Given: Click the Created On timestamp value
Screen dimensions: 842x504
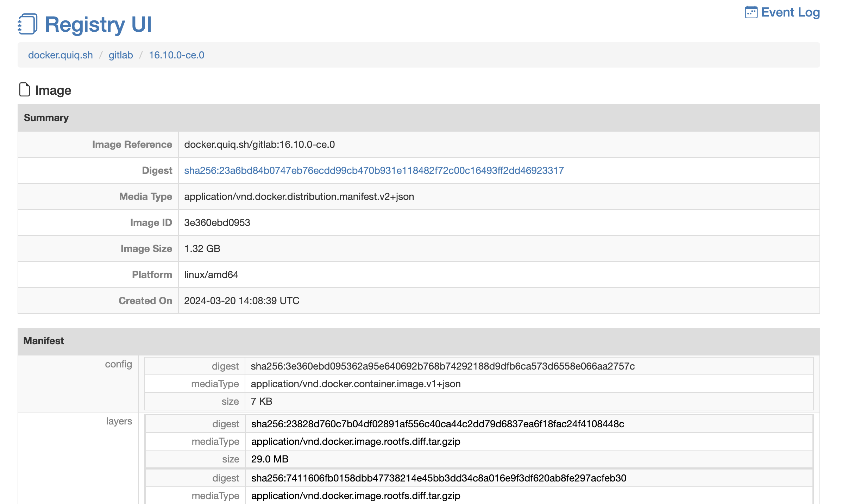Looking at the screenshot, I should coord(241,301).
